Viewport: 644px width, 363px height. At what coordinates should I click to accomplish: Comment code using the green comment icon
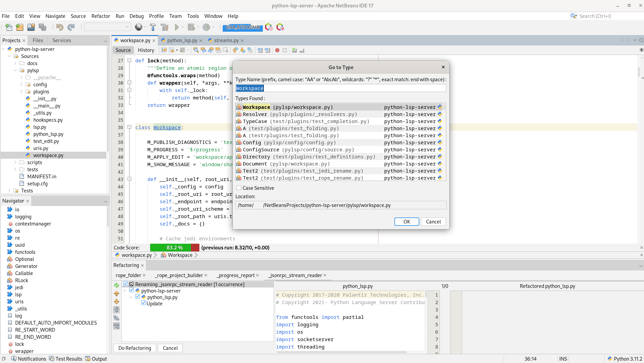point(295,50)
